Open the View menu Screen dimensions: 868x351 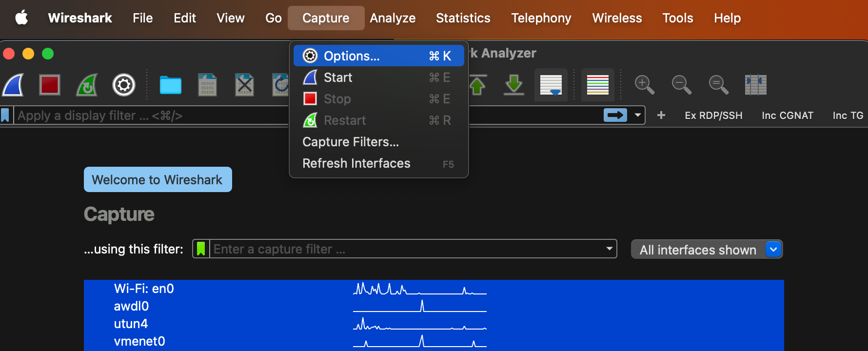pos(231,18)
